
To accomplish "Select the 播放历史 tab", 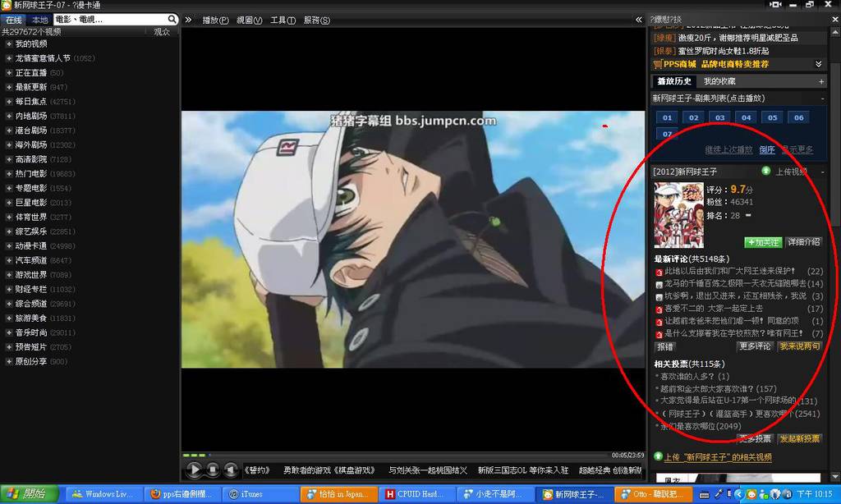I will (x=674, y=81).
